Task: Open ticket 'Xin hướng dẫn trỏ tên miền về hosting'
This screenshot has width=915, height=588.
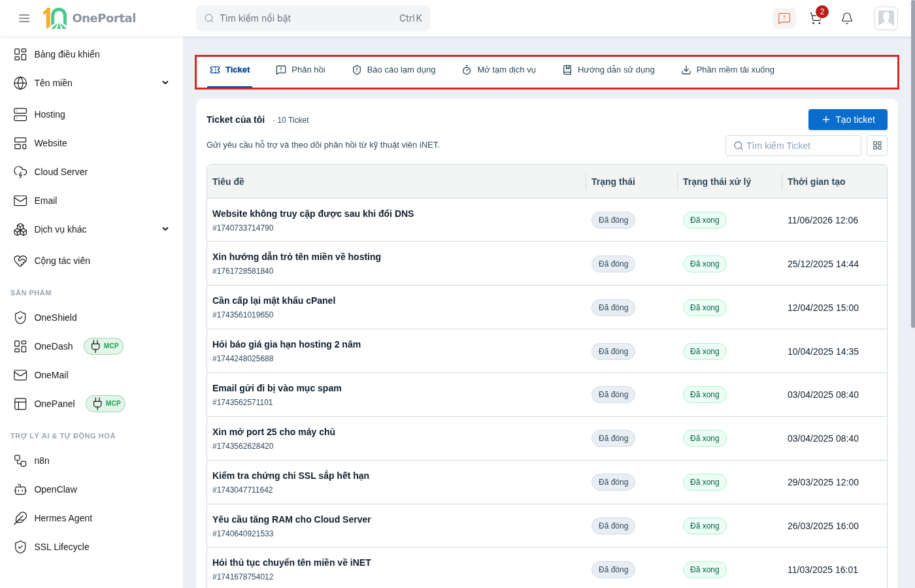Action: (x=297, y=257)
